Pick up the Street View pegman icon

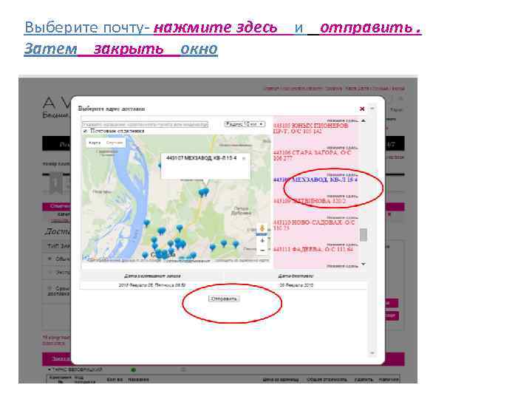[x=262, y=228]
